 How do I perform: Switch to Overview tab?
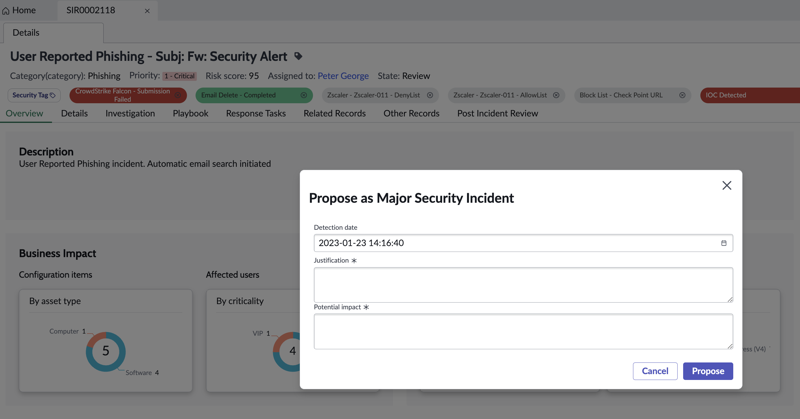tap(24, 113)
